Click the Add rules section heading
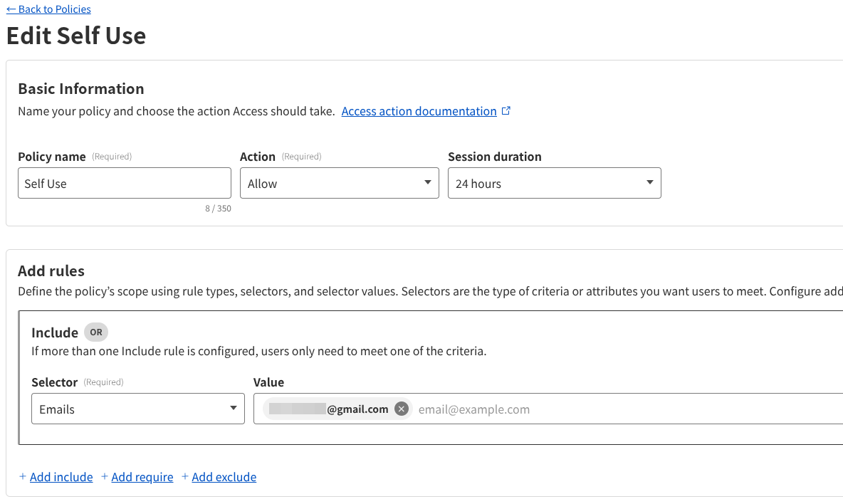This screenshot has height=504, width=843. click(51, 271)
